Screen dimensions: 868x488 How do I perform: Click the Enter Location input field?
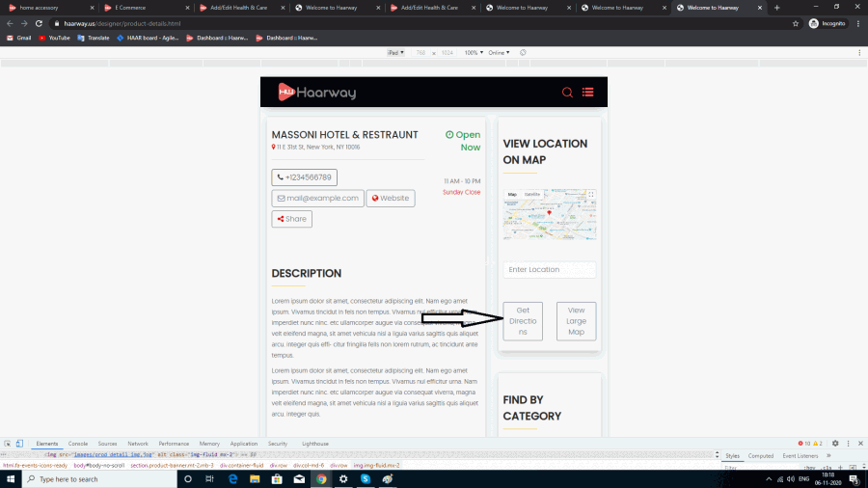[x=549, y=270]
